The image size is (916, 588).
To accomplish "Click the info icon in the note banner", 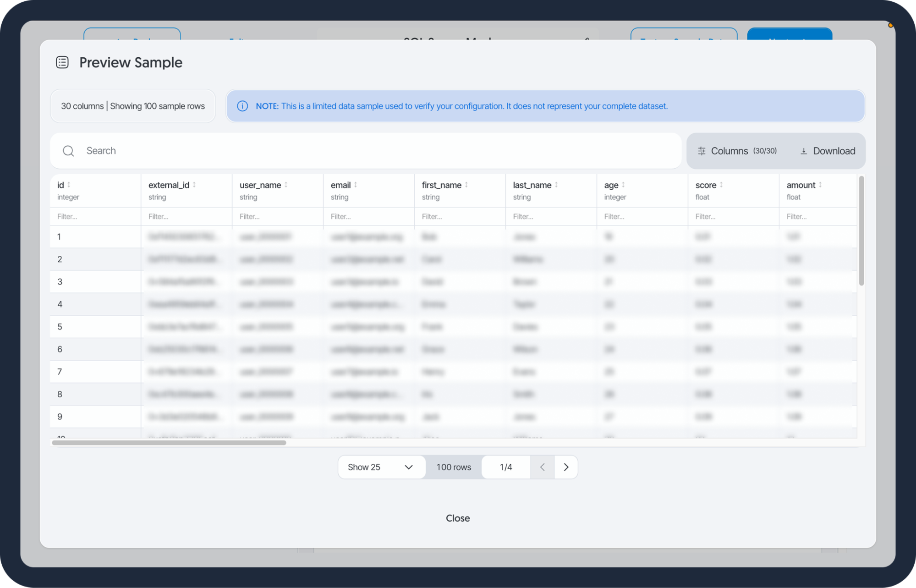I will point(242,106).
